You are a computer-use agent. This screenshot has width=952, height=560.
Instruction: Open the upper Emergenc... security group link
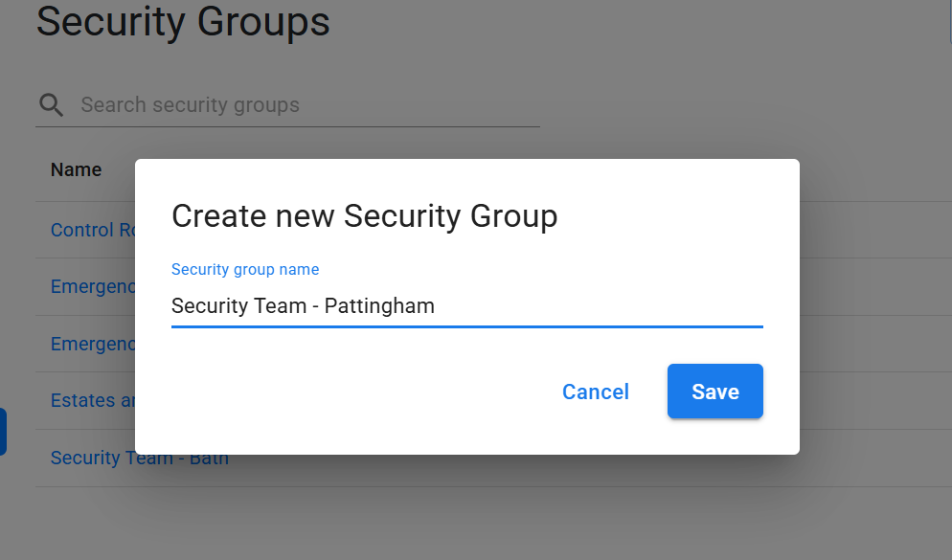click(93, 286)
